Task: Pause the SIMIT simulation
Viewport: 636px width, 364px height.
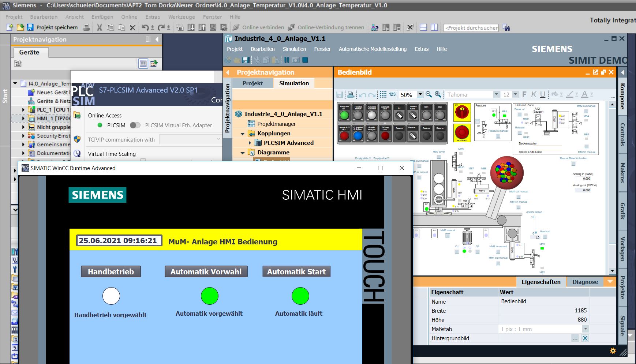Action: (287, 60)
